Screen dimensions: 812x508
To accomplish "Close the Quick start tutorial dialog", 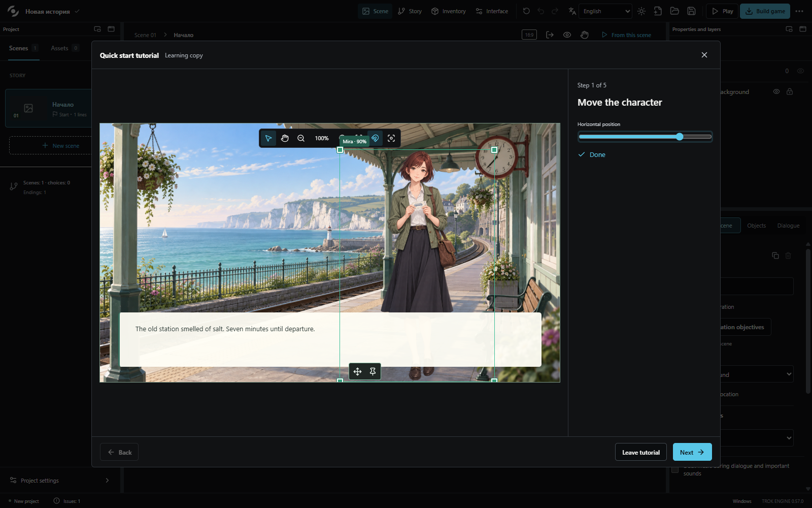I will point(704,55).
